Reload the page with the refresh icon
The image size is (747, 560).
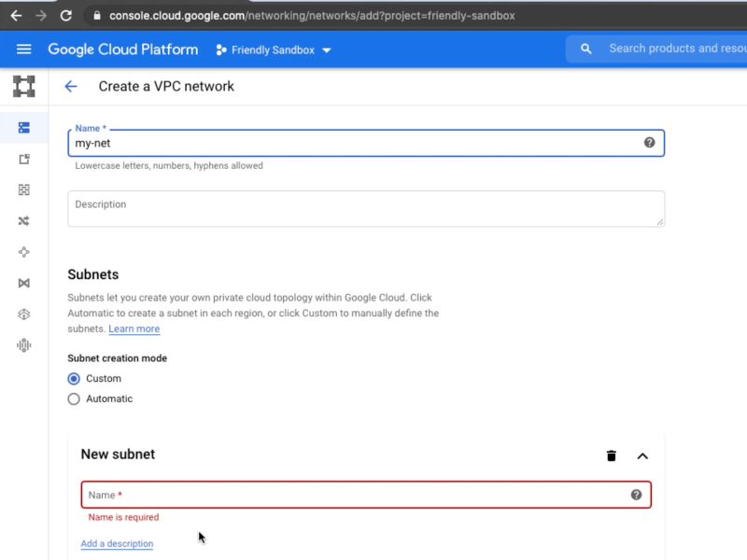[x=65, y=16]
